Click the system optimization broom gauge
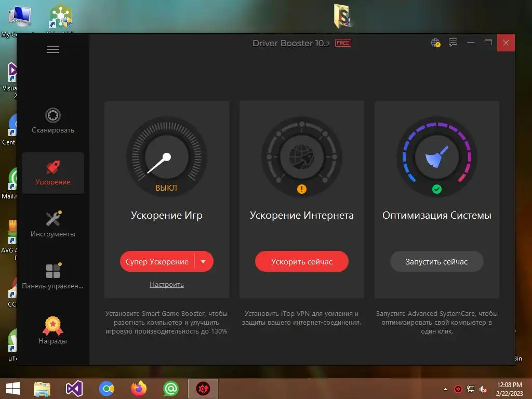This screenshot has width=532, height=399. (x=436, y=157)
